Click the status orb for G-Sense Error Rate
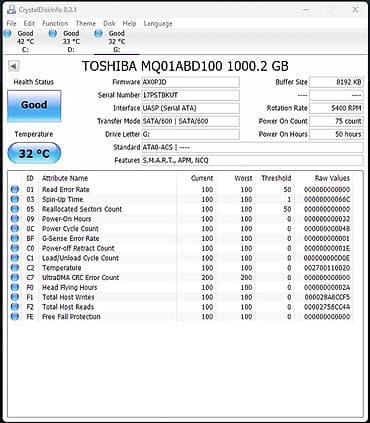The width and height of the screenshot is (370, 423). 15,238
